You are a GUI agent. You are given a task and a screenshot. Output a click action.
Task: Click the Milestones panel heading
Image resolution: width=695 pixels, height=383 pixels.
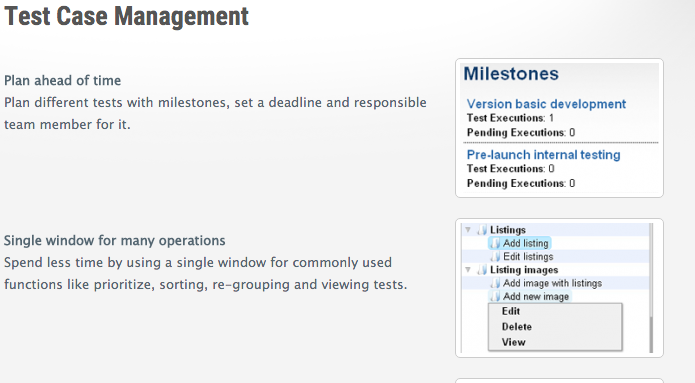pos(511,74)
